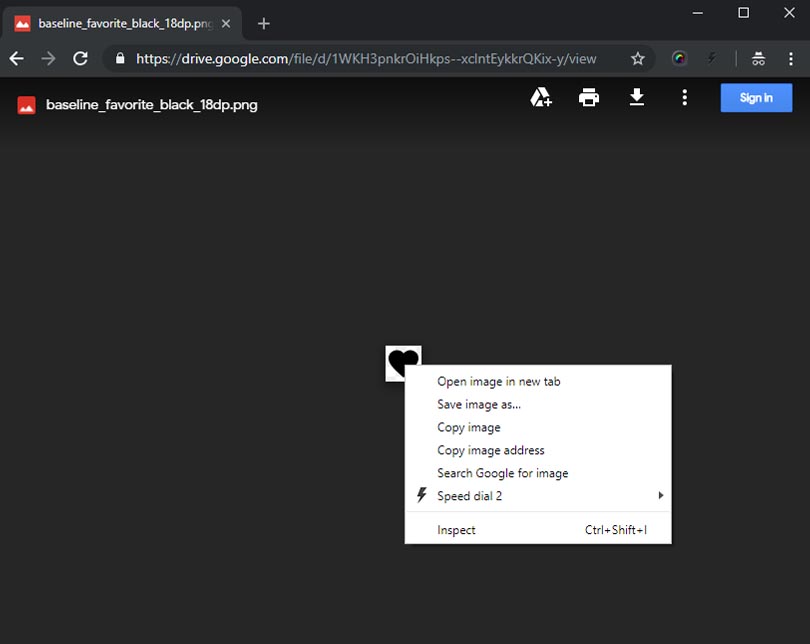Viewport: 810px width, 644px height.
Task: Open a new tab with the plus button
Action: (263, 24)
